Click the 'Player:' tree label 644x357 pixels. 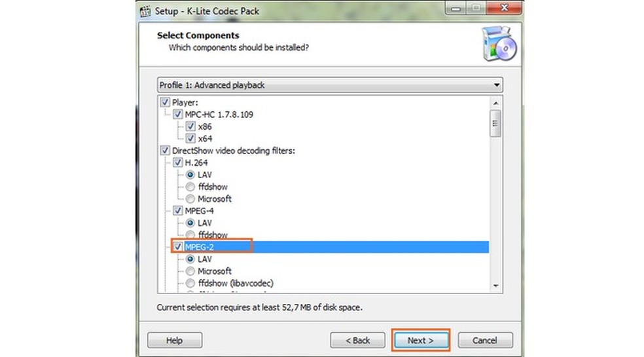click(x=185, y=102)
